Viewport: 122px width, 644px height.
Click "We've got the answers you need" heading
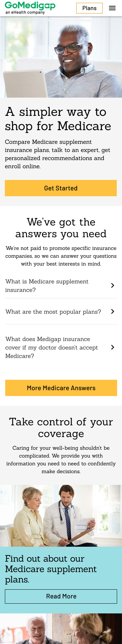click(x=61, y=228)
